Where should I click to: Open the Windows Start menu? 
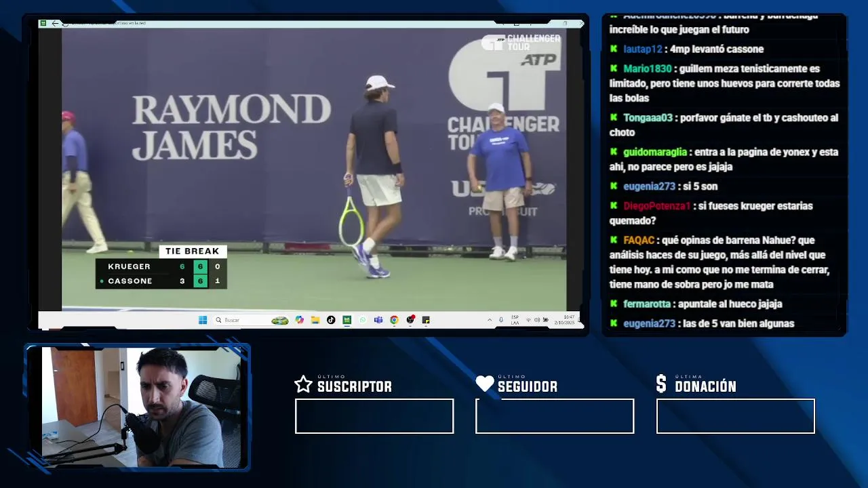(203, 320)
